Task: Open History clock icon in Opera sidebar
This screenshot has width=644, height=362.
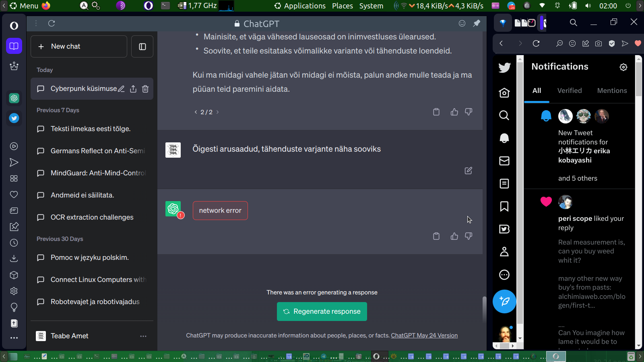Action: pyautogui.click(x=14, y=243)
